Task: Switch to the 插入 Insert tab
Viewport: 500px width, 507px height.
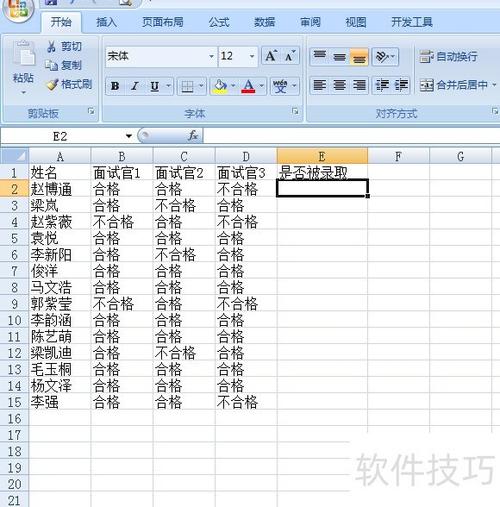Action: point(107,22)
